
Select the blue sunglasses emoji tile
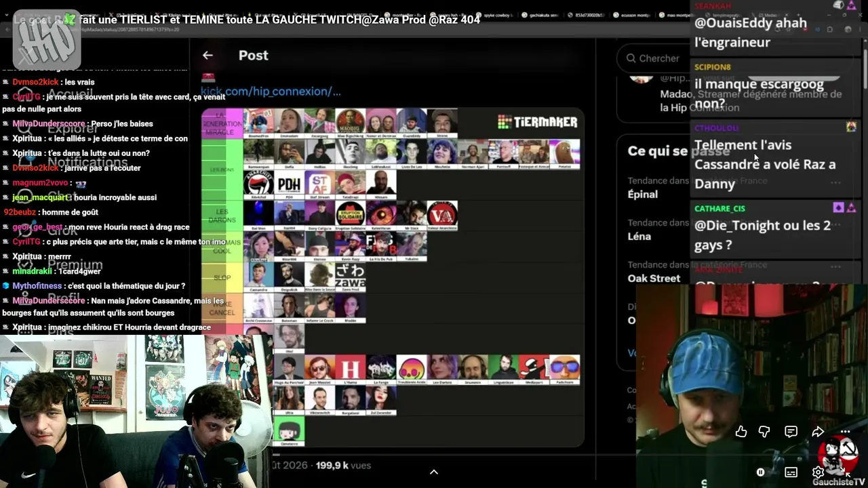click(564, 369)
